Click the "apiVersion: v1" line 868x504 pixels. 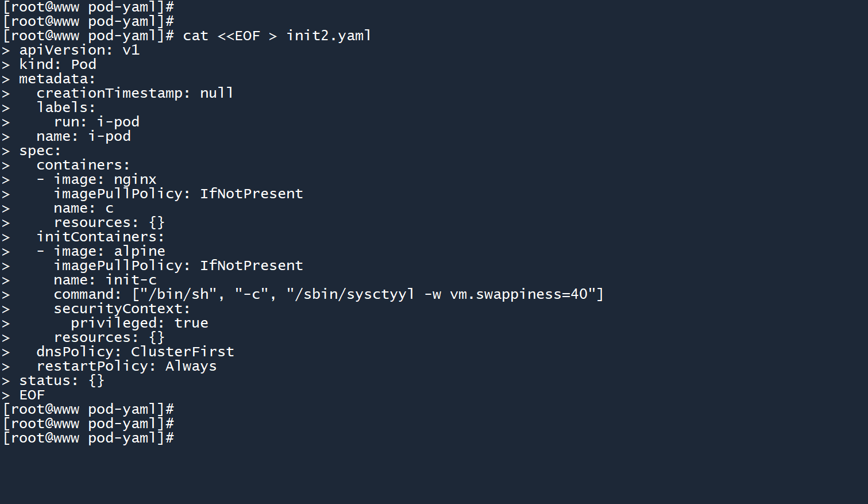point(79,50)
